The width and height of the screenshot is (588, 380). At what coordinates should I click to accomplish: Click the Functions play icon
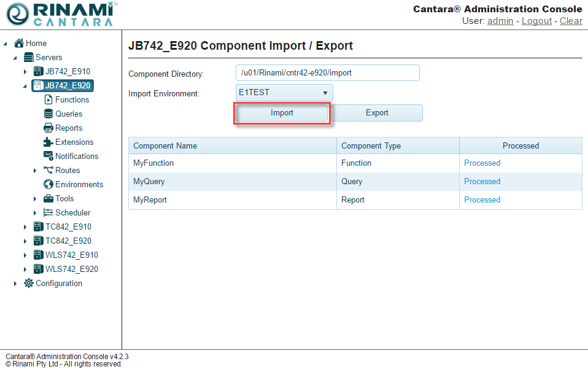pyautogui.click(x=48, y=99)
